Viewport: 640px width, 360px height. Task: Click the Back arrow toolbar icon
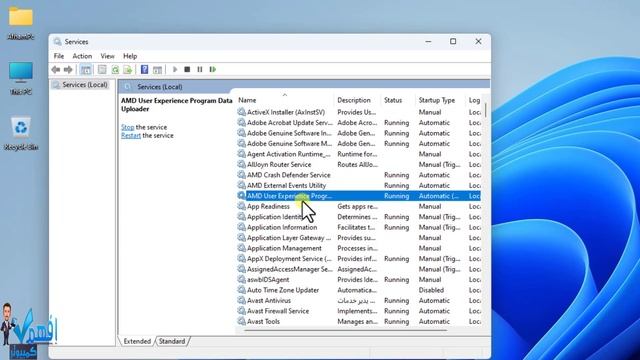[x=56, y=69]
